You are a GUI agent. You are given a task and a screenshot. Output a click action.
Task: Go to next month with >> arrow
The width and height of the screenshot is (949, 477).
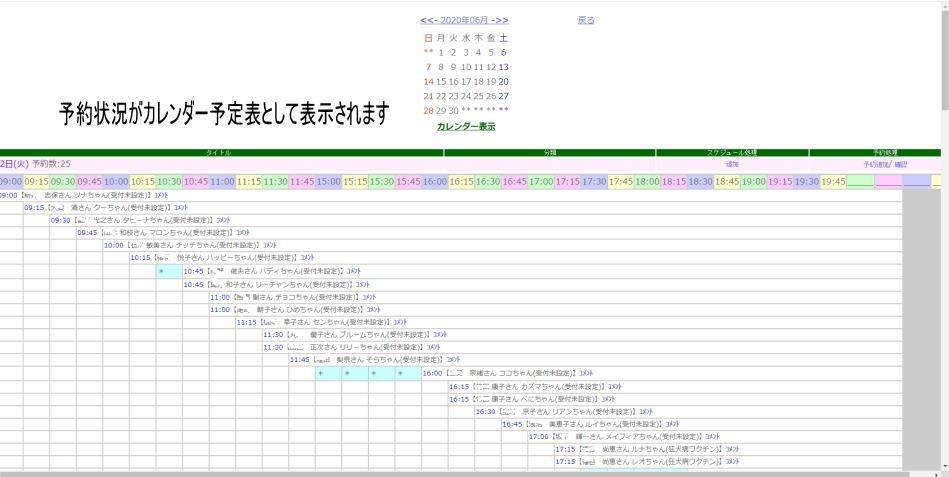(x=501, y=20)
